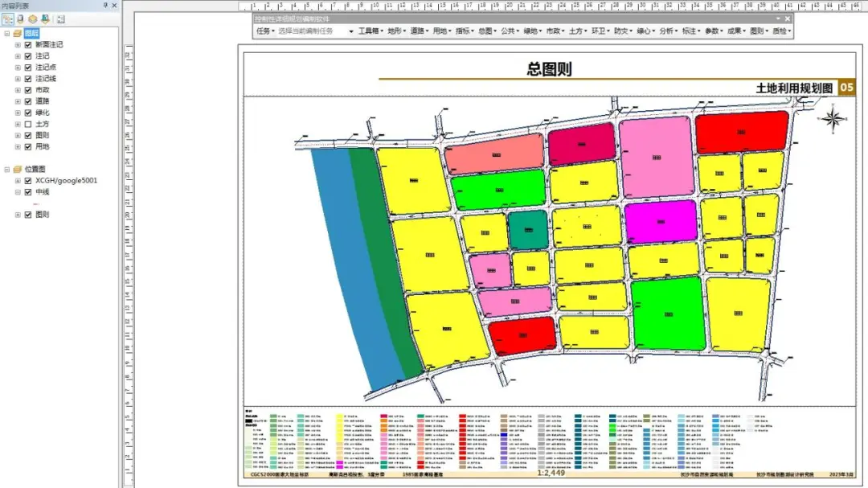Open the 总图 menu
This screenshot has height=488, width=868.
(487, 31)
